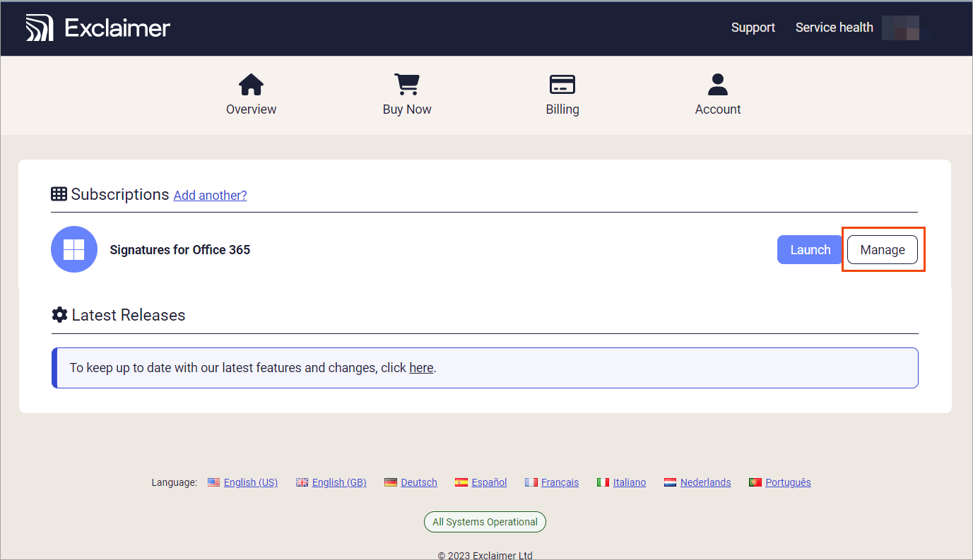Click the Account person icon
The width and height of the screenshot is (973, 560).
pyautogui.click(x=717, y=84)
